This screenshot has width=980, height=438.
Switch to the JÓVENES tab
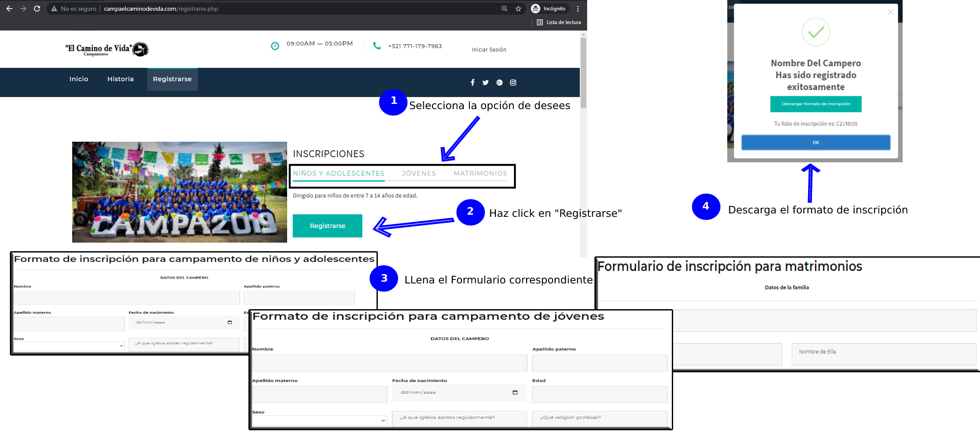419,173
